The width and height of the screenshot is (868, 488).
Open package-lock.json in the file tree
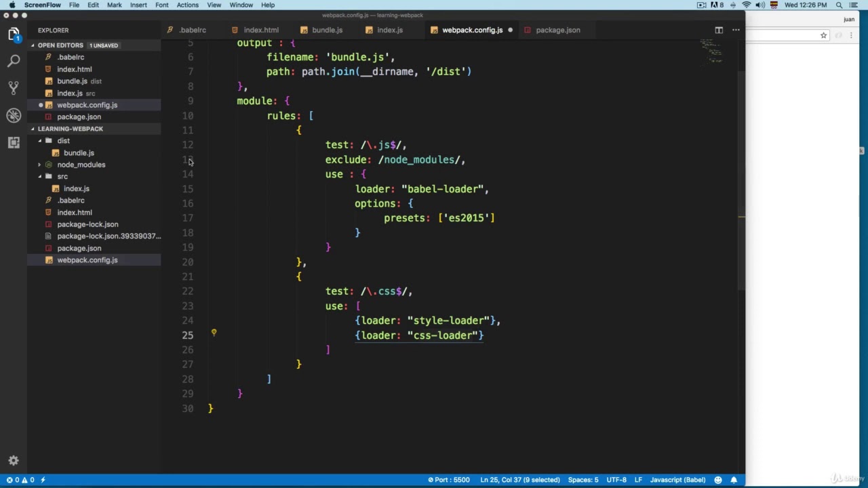87,224
